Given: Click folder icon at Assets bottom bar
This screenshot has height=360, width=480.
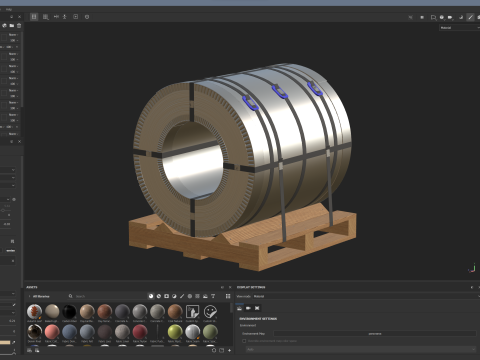Looking at the screenshot, I should point(221,350).
